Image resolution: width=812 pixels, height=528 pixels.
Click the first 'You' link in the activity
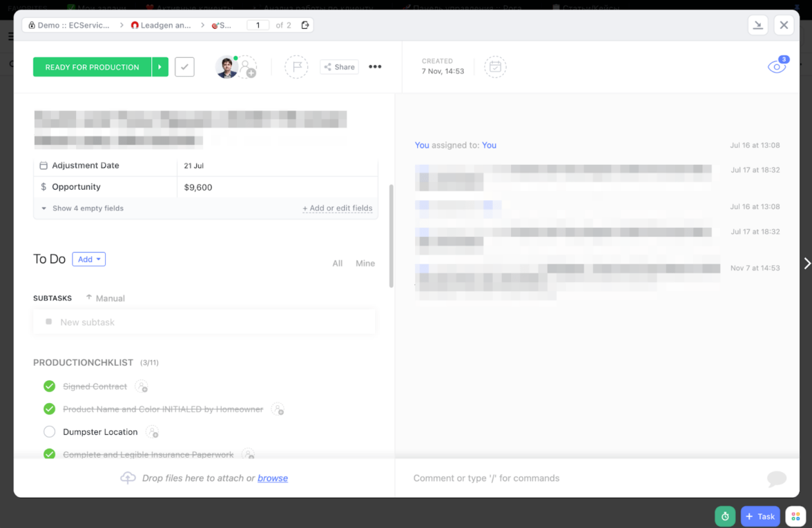(x=421, y=146)
